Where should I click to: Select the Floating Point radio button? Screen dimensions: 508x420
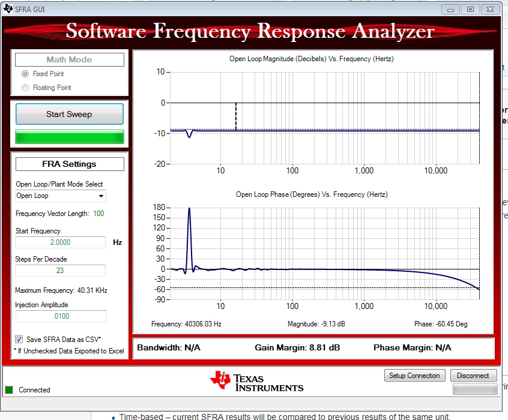point(25,88)
